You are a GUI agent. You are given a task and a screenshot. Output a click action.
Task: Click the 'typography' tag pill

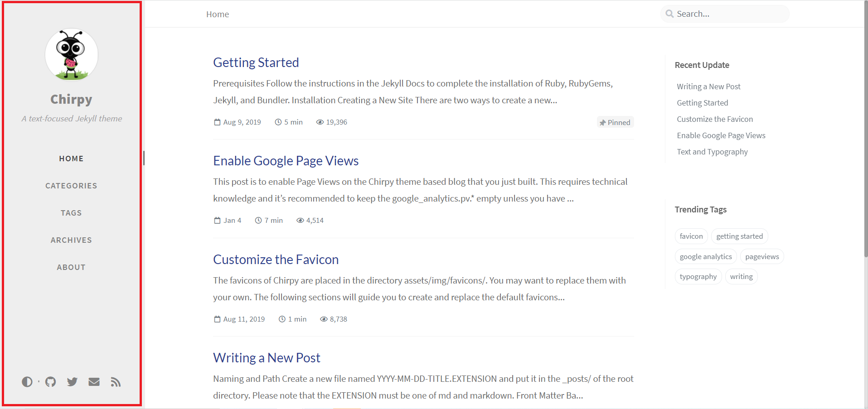(x=698, y=277)
